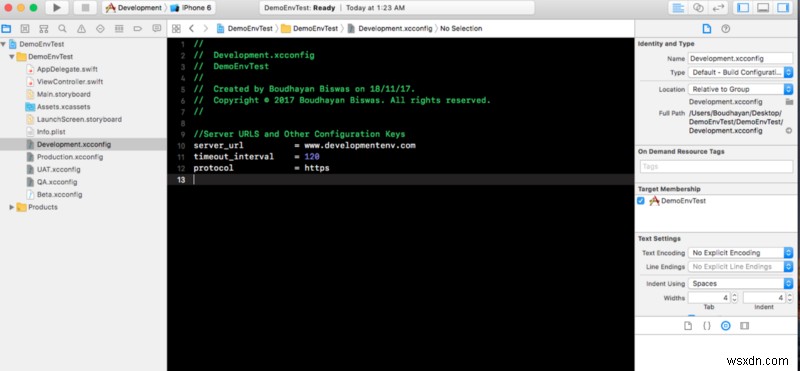Open the Indent Using Spaces dropdown
Image resolution: width=800 pixels, height=371 pixels.
[x=740, y=284]
